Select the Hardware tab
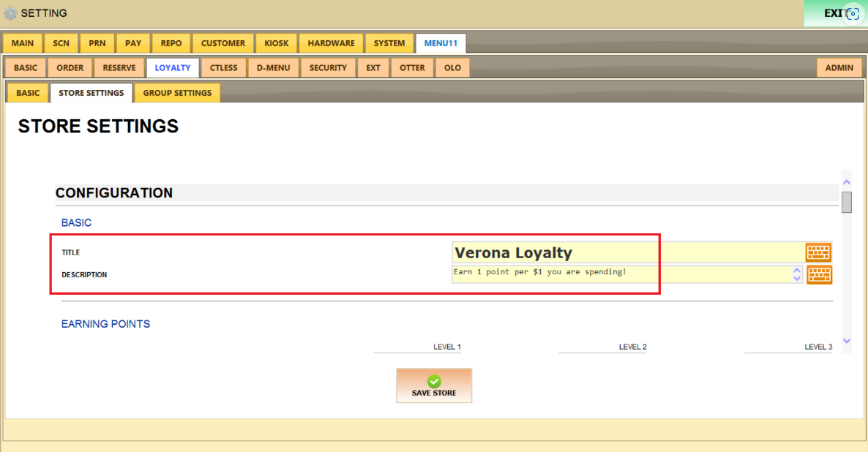 pos(331,43)
